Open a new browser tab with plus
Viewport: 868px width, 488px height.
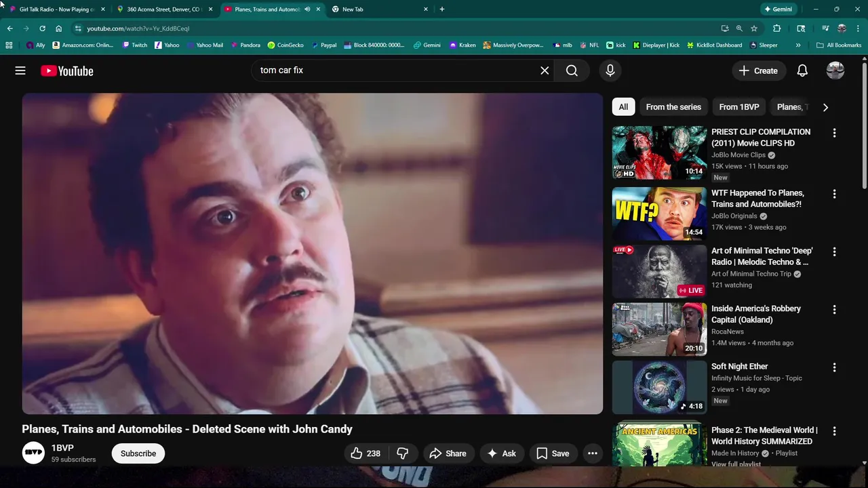[x=442, y=9]
